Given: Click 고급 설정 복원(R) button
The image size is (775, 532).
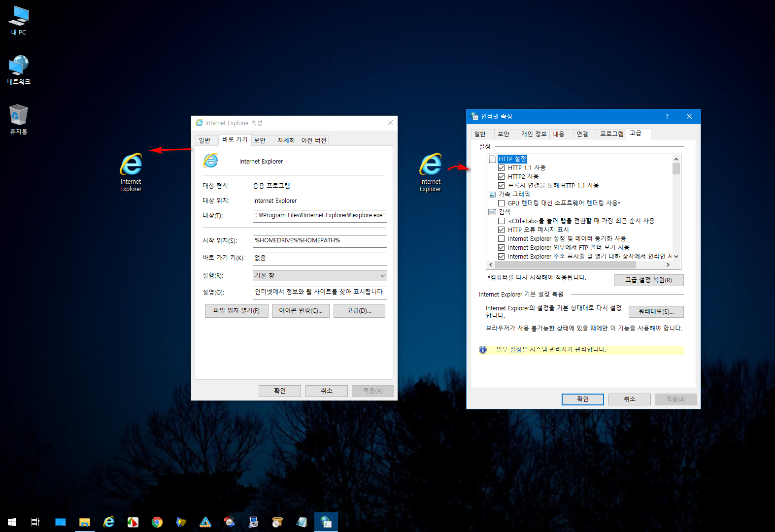Looking at the screenshot, I should (x=648, y=280).
